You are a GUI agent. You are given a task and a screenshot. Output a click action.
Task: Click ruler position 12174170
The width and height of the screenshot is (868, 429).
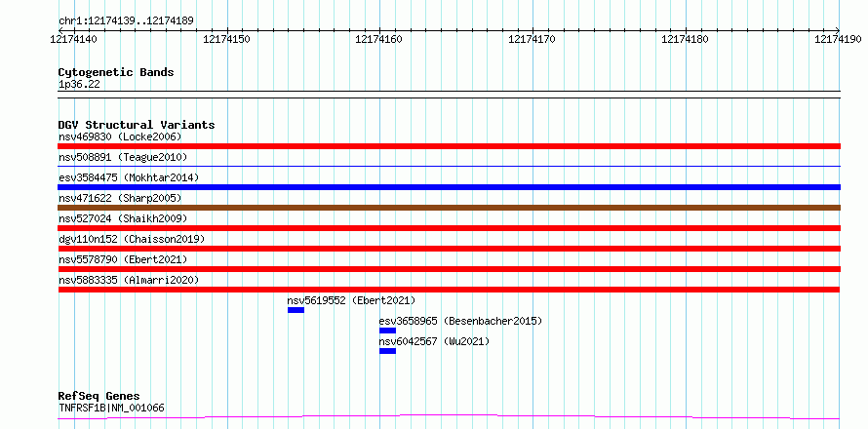532,39
